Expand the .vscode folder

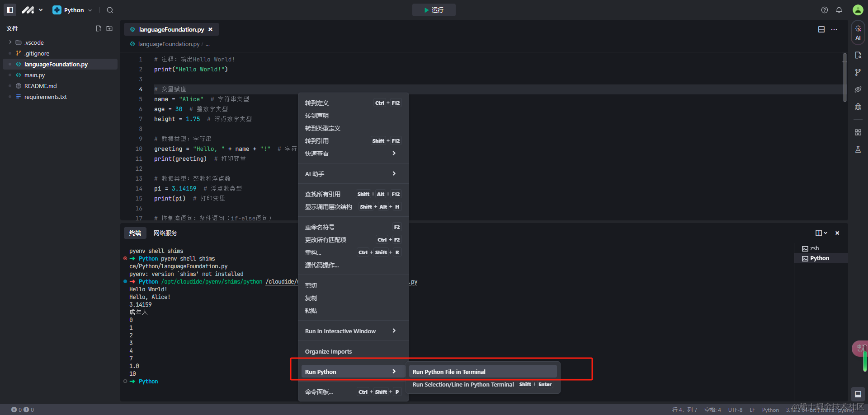[10, 42]
